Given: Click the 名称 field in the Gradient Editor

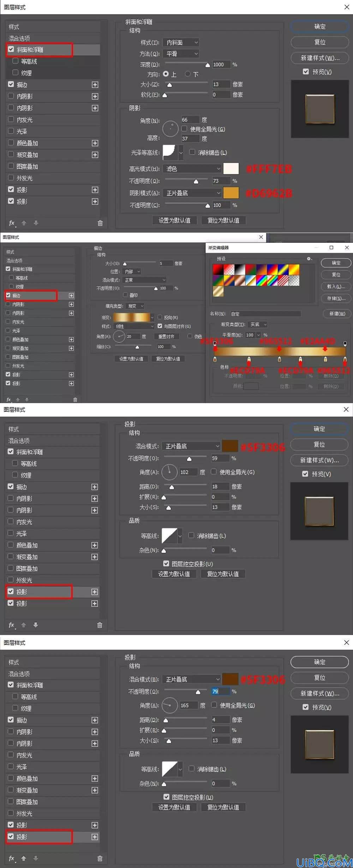Looking at the screenshot, I should coord(265,314).
